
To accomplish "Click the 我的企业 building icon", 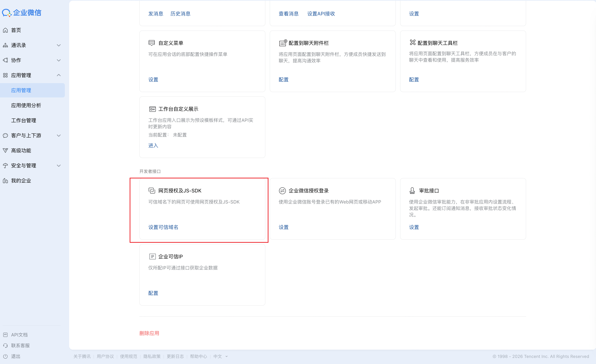I will point(5,181).
